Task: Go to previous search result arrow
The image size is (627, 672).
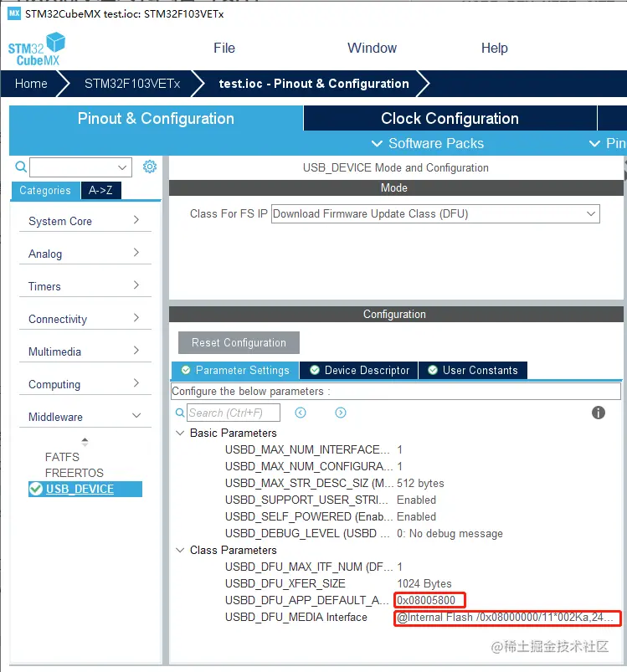Action: pyautogui.click(x=301, y=413)
